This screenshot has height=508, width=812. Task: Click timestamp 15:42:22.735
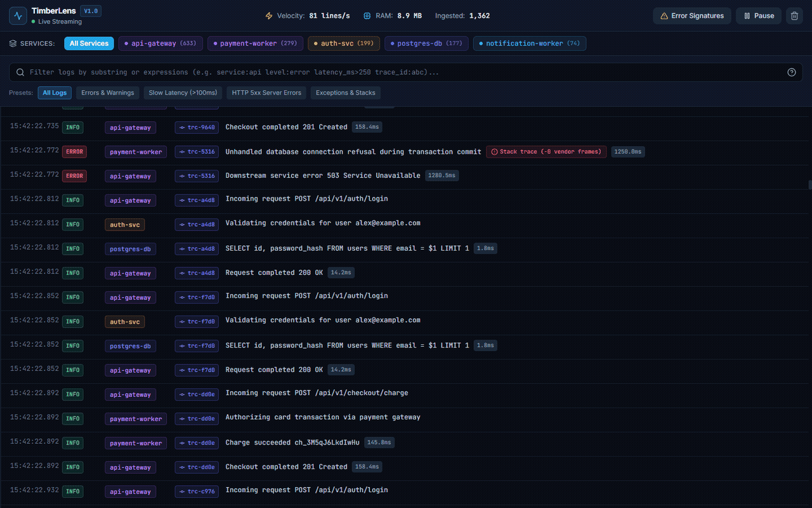(x=34, y=126)
